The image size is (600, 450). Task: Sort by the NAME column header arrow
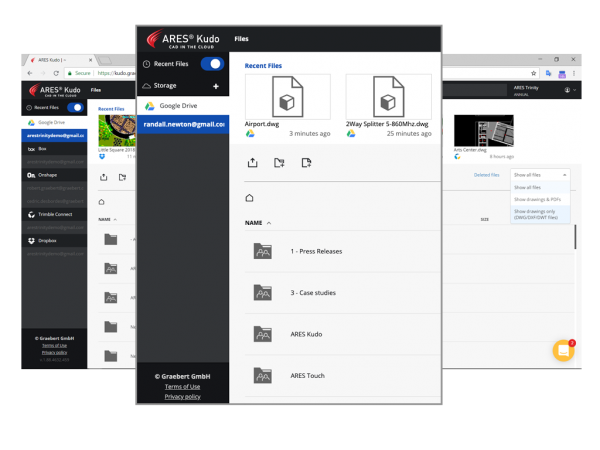click(269, 223)
